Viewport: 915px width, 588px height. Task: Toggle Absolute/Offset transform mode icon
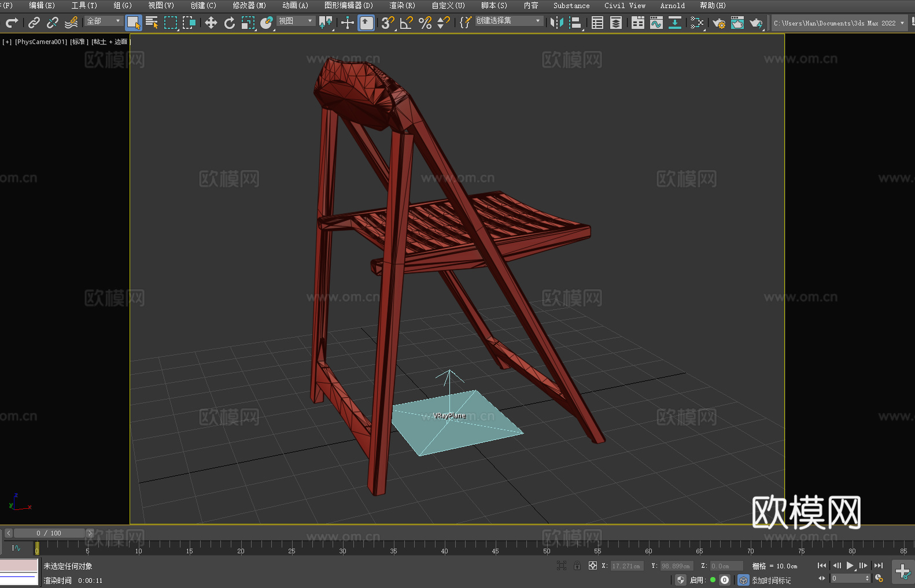(592, 565)
